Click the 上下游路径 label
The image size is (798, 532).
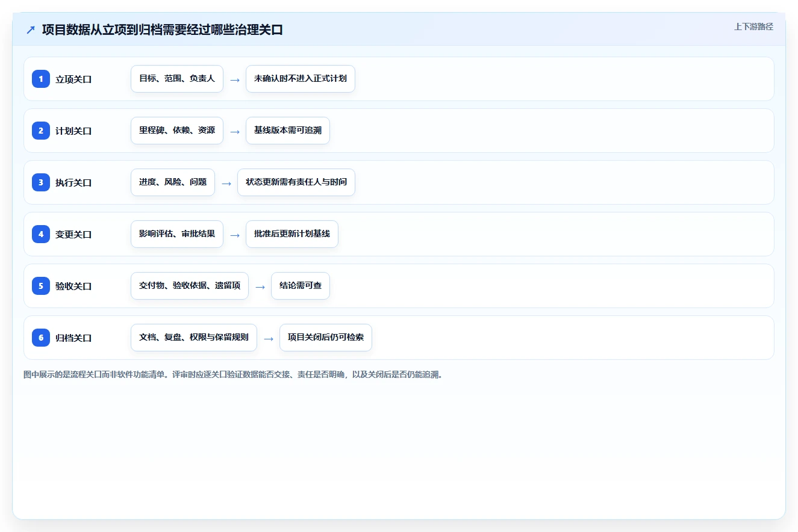753,26
